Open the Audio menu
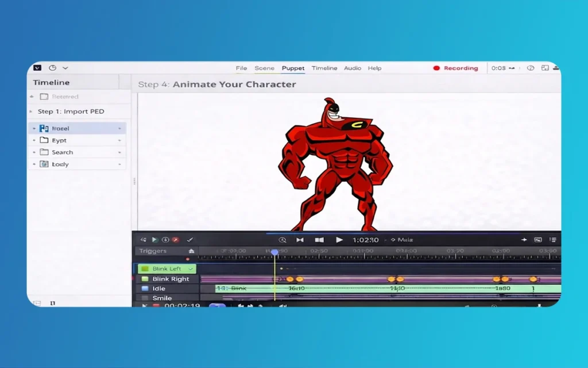Viewport: 588px width, 368px height. (353, 68)
